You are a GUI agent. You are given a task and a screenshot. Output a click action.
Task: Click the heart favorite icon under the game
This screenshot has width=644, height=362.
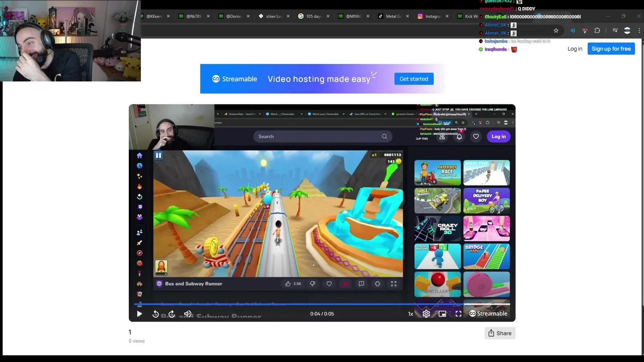coord(329,284)
